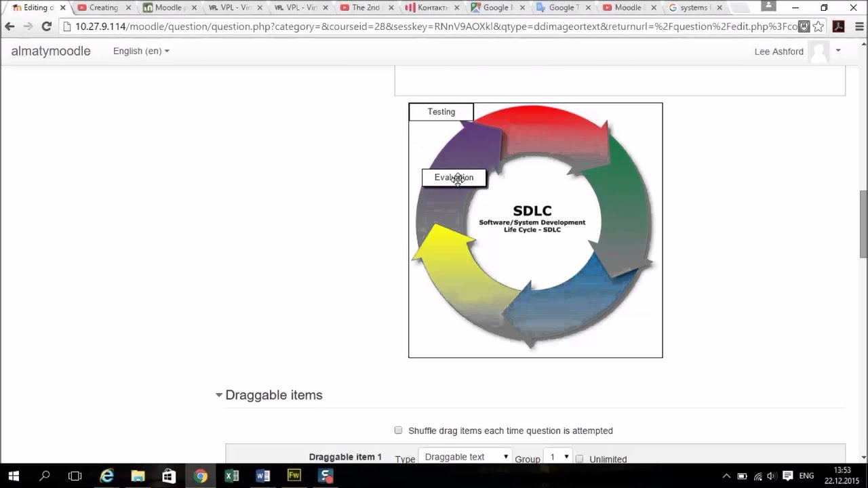Open the action center notifications icon
This screenshot has height=488, width=868.
point(788,476)
